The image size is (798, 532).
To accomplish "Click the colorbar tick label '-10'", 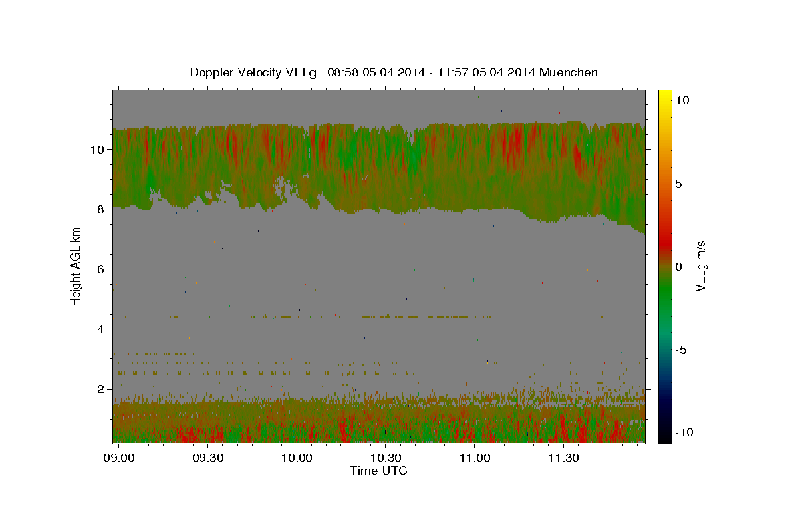I will pos(684,433).
